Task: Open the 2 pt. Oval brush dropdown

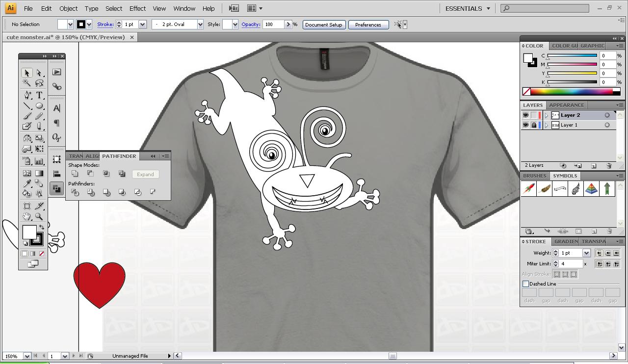Action: click(x=200, y=24)
